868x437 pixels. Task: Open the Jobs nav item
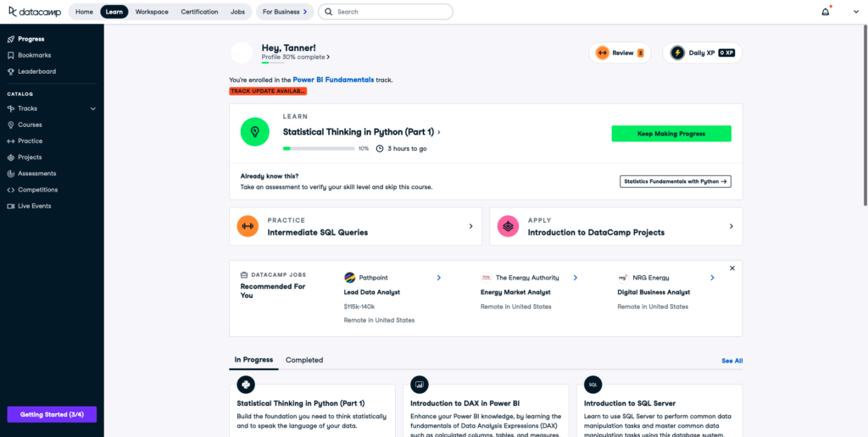click(x=237, y=12)
